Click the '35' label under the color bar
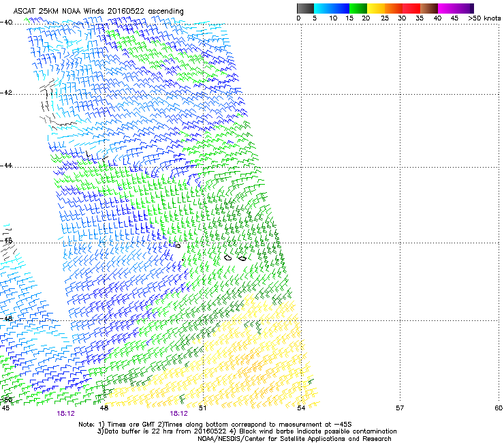 (420, 18)
